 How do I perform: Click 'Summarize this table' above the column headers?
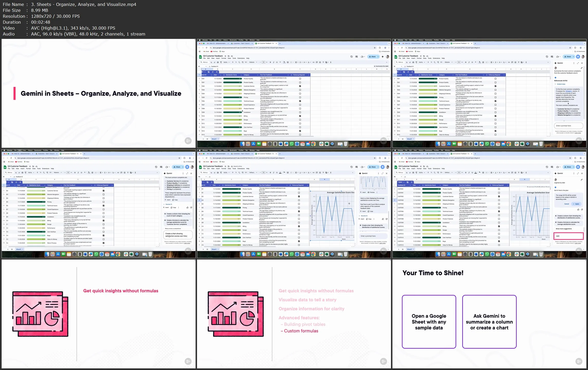[381, 66]
